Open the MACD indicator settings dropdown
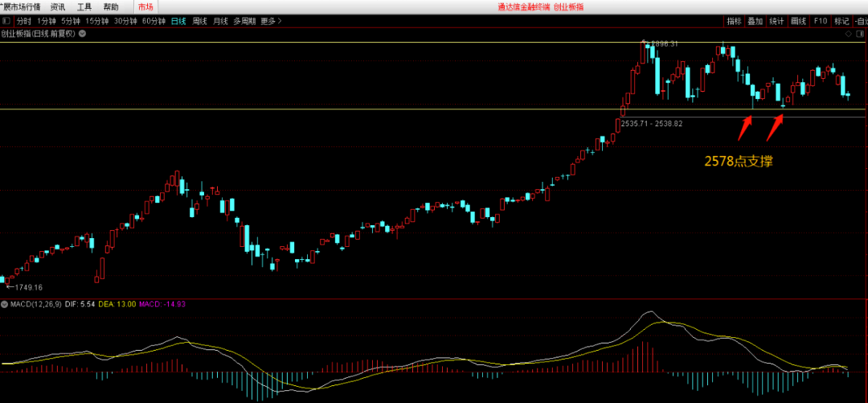The image size is (868, 403). click(4, 304)
